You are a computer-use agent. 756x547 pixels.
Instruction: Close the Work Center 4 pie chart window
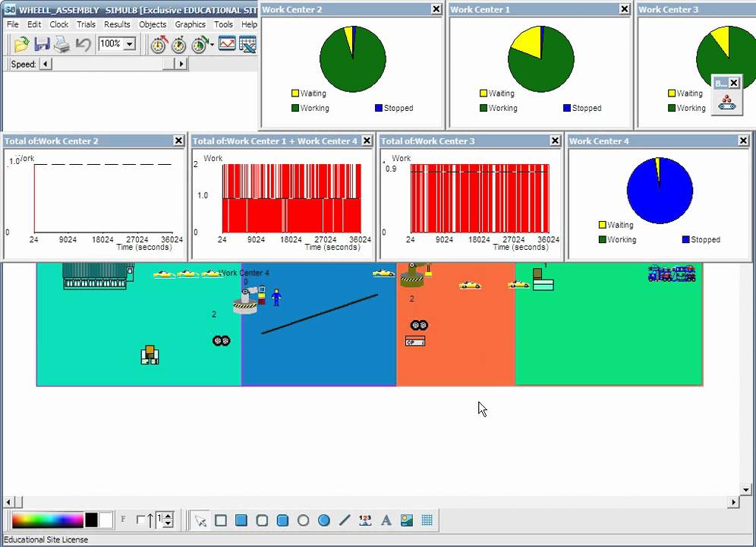pos(743,141)
